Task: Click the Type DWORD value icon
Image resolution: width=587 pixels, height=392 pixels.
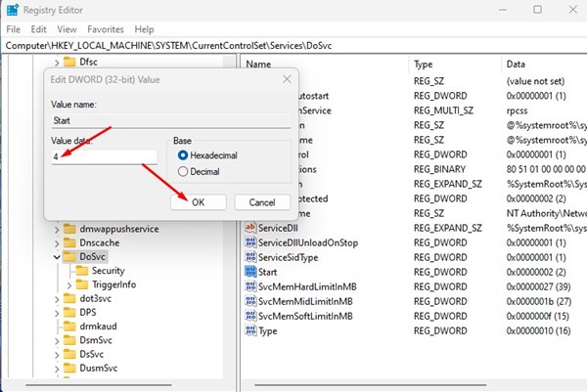Action: coord(250,331)
